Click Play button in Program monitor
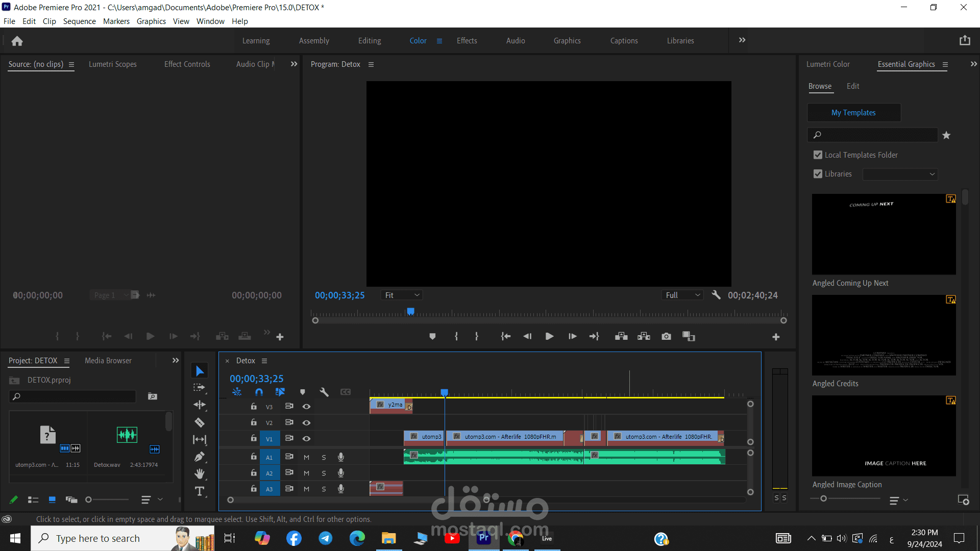The width and height of the screenshot is (980, 551). tap(549, 336)
